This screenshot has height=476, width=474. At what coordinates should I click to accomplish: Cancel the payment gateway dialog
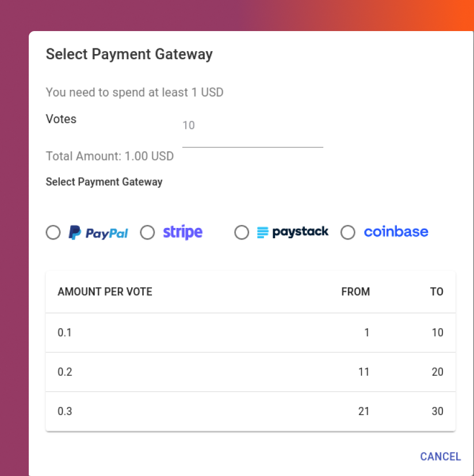click(x=440, y=456)
